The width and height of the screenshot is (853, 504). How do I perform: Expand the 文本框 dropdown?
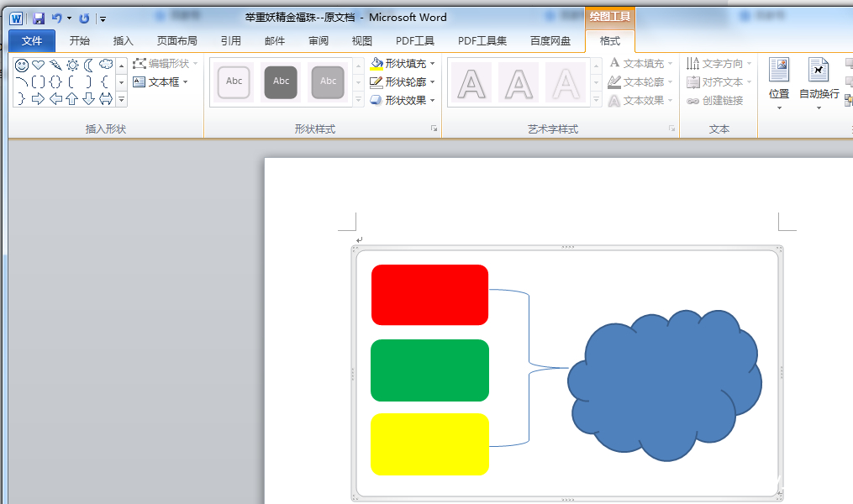pos(185,81)
